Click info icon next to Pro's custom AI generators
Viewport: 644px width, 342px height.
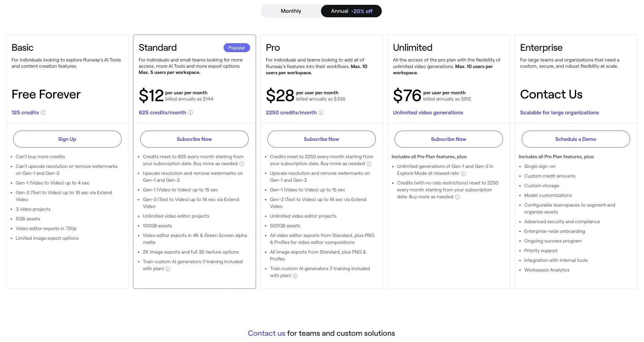pos(295,276)
